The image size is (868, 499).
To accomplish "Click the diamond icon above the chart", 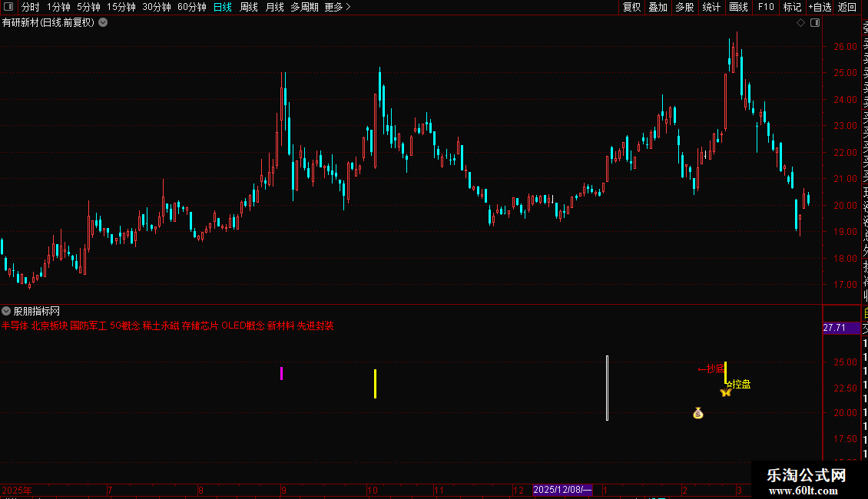I will coord(800,23).
